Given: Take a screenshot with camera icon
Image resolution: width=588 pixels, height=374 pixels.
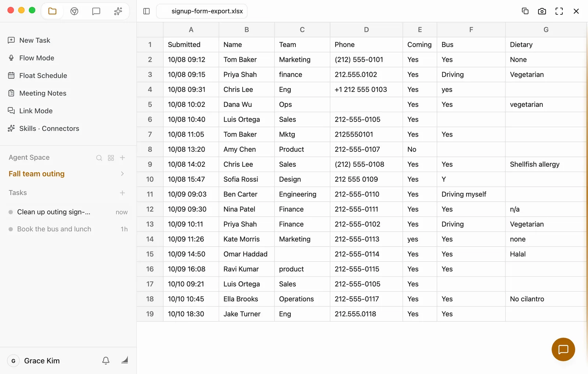Looking at the screenshot, I should pyautogui.click(x=542, y=11).
